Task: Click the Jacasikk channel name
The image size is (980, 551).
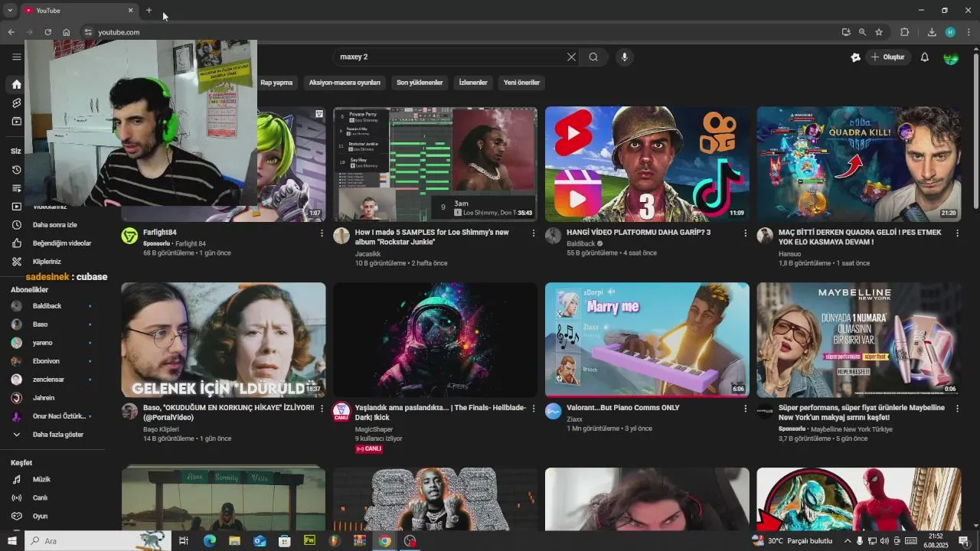Action: (x=367, y=254)
